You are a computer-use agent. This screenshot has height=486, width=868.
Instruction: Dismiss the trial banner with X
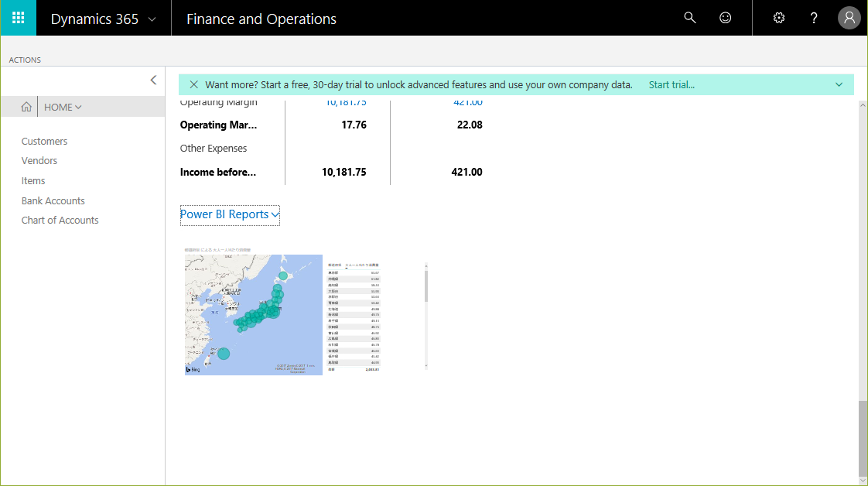pos(193,84)
